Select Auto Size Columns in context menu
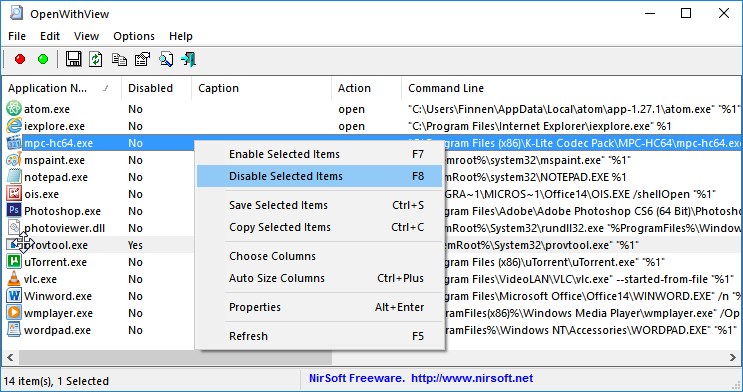 point(320,278)
